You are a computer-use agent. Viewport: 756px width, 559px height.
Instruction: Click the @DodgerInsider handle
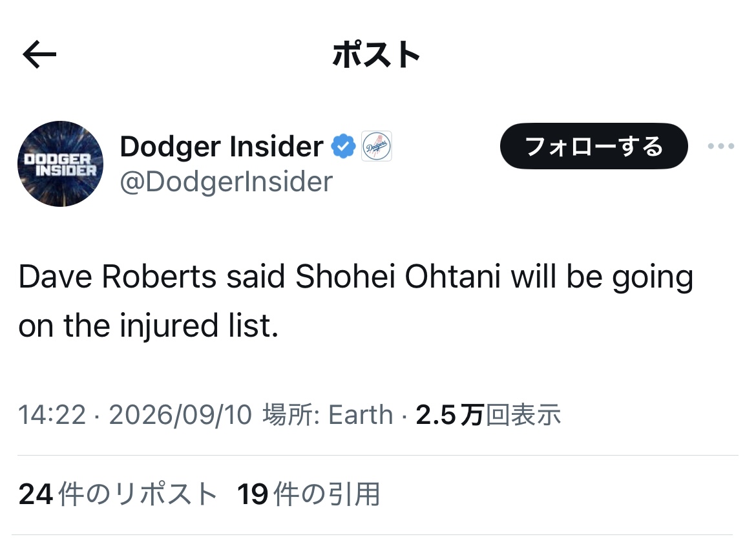226,182
